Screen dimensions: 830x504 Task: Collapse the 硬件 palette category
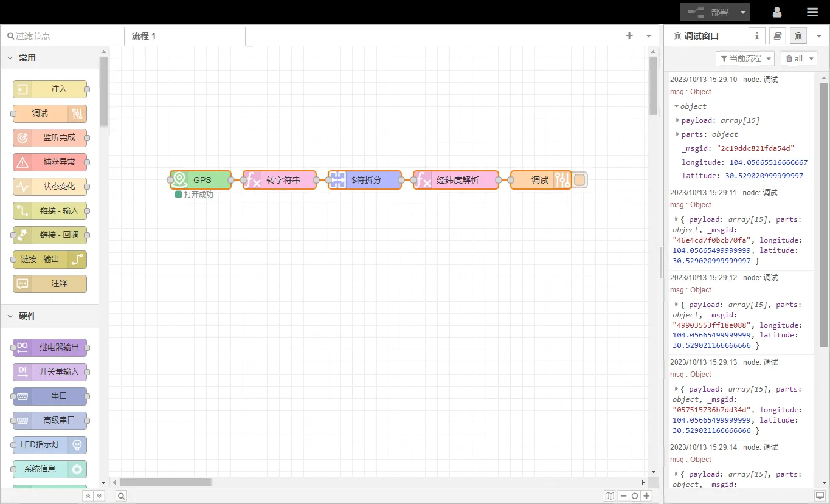click(x=10, y=316)
